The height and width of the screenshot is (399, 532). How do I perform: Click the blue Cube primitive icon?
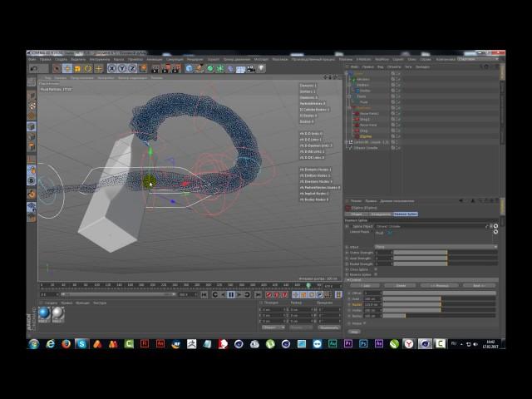point(189,69)
